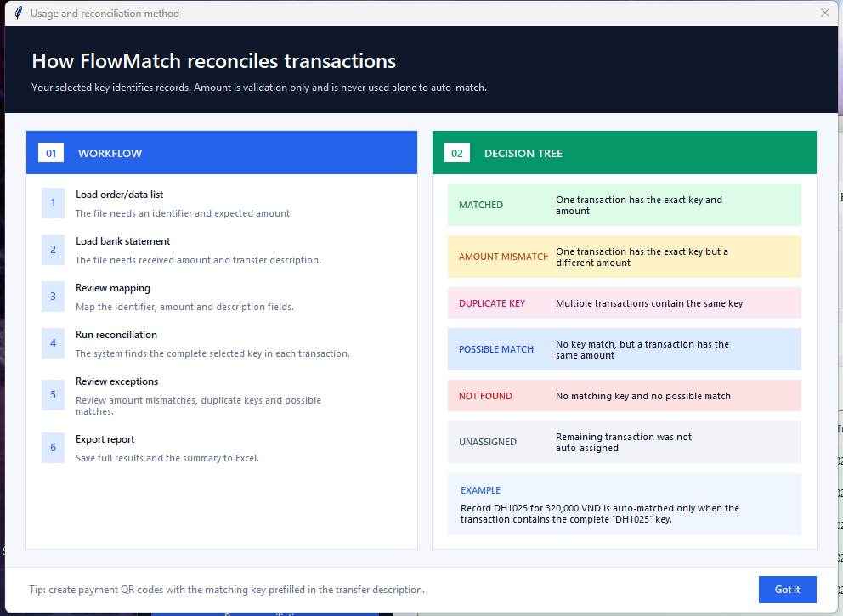Click the UNASSIGNED status label

(x=488, y=442)
